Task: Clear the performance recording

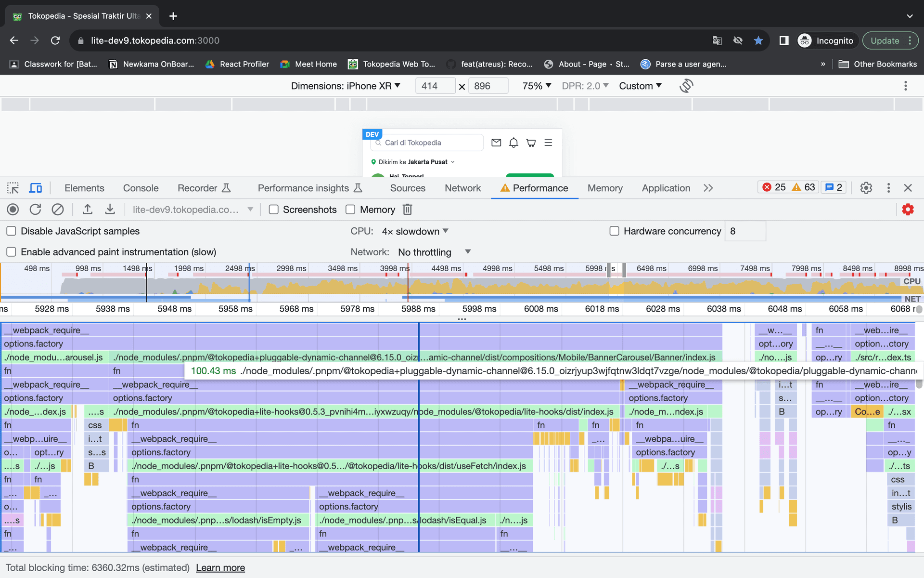Action: coord(58,210)
